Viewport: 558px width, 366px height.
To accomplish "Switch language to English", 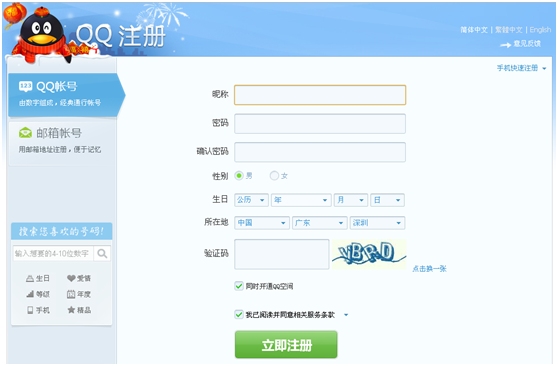I will 540,30.
